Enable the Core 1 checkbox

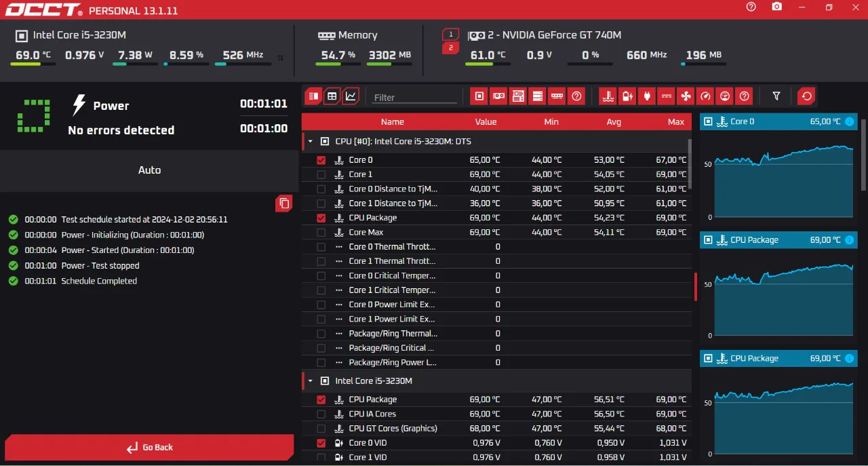click(x=321, y=174)
